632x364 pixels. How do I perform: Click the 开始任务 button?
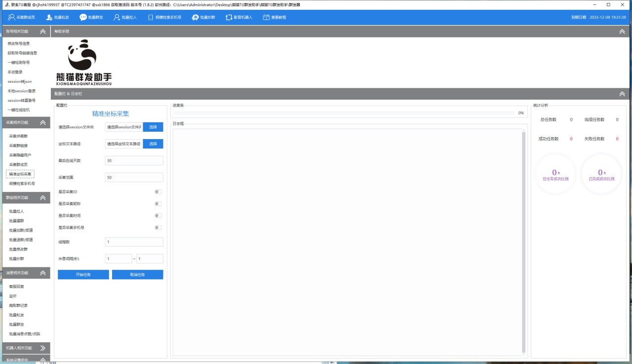pyautogui.click(x=83, y=275)
